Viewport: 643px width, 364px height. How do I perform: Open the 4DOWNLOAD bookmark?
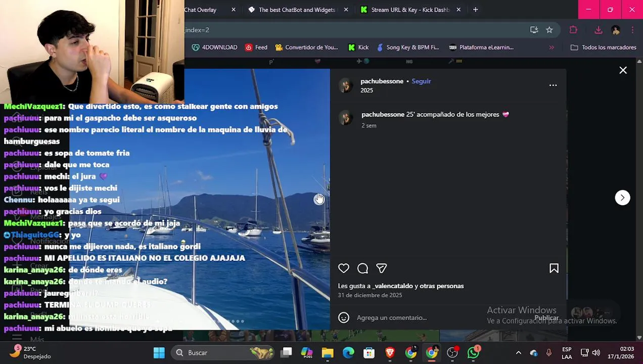click(214, 48)
